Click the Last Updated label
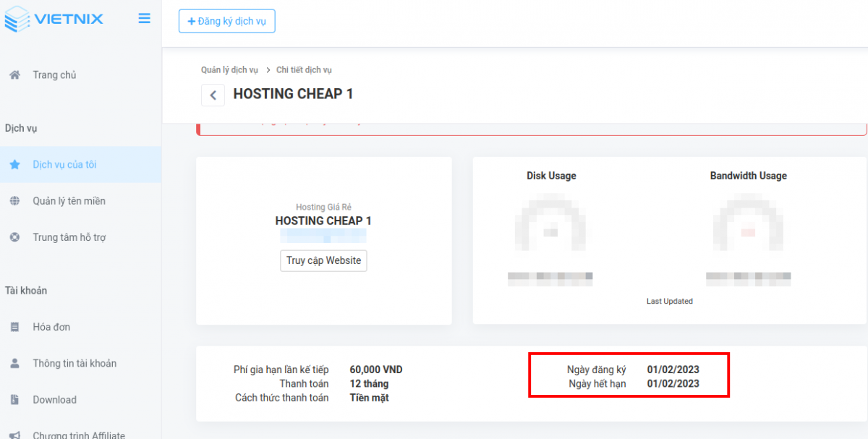Viewport: 868px width, 439px height. pyautogui.click(x=669, y=301)
